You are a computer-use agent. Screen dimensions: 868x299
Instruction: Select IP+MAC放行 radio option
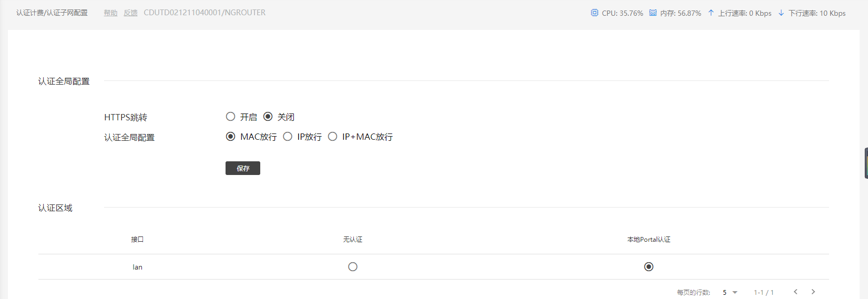coord(332,137)
